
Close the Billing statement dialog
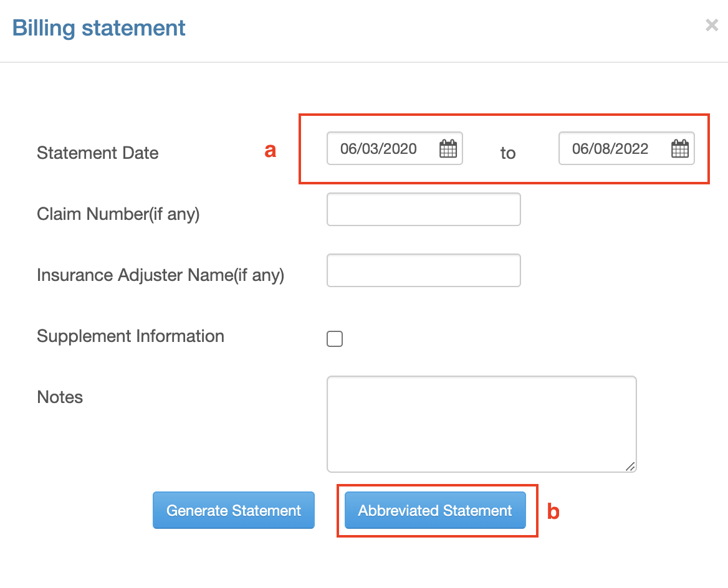[711, 25]
